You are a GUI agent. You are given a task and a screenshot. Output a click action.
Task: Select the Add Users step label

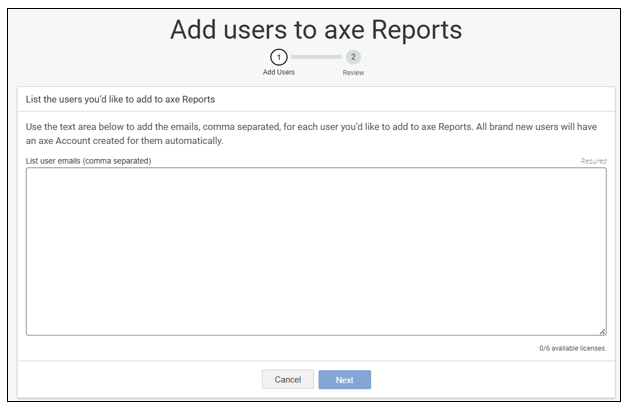[279, 73]
